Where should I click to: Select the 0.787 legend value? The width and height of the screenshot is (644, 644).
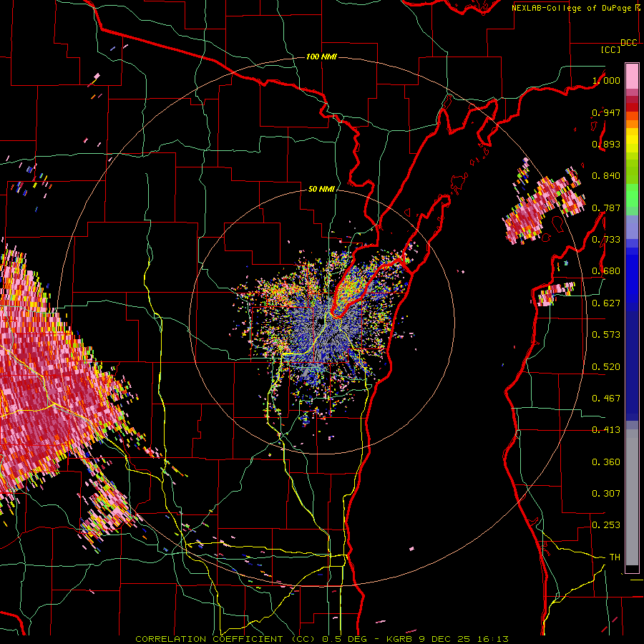[x=606, y=208]
